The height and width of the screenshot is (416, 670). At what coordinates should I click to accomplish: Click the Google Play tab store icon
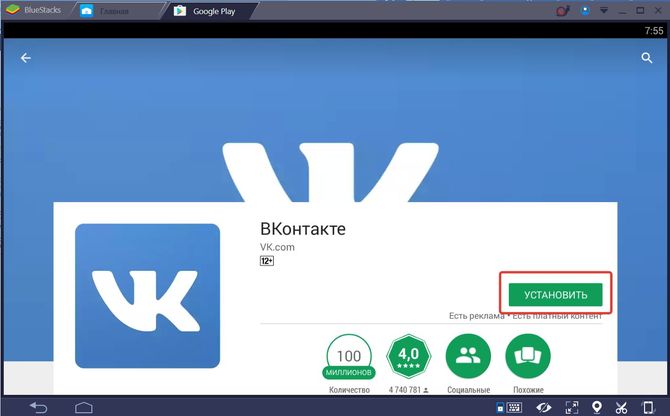tap(179, 11)
